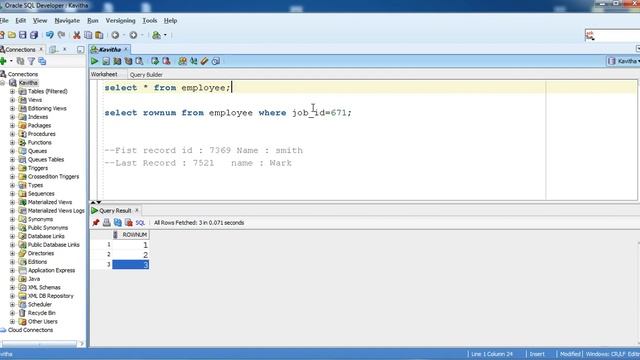This screenshot has width=640, height=360.
Task: Open the Kavitha connection dropdown at top right
Action: (x=623, y=61)
